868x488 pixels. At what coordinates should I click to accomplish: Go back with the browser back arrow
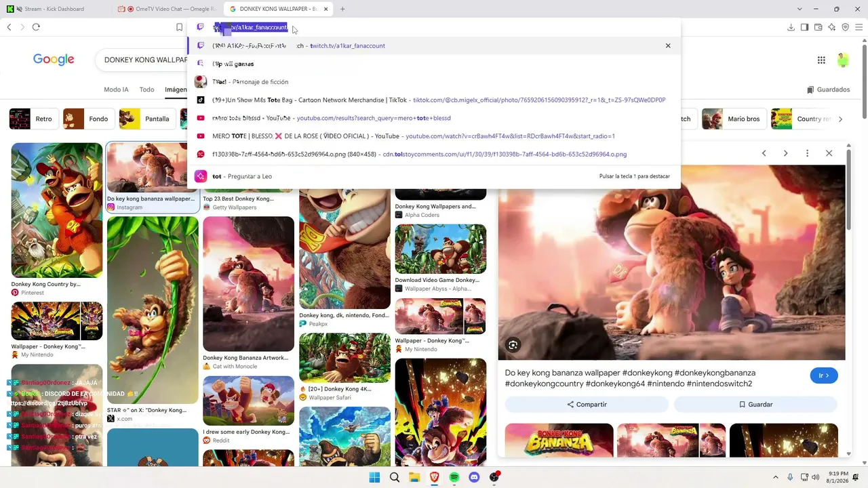coord(9,27)
